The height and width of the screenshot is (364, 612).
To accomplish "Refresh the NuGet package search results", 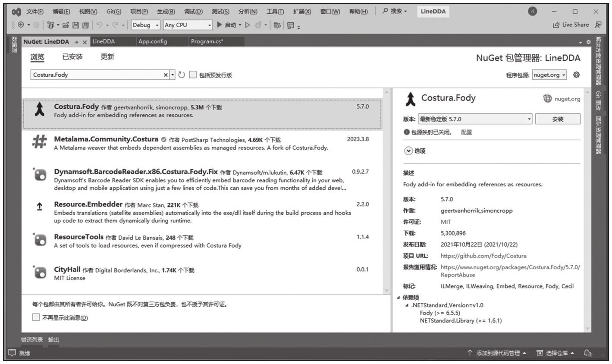I will [182, 75].
